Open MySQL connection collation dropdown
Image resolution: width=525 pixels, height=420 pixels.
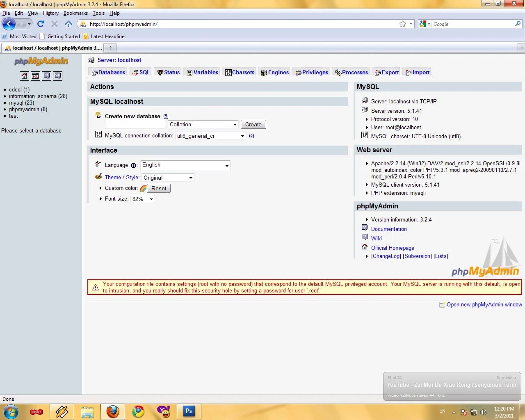210,136
